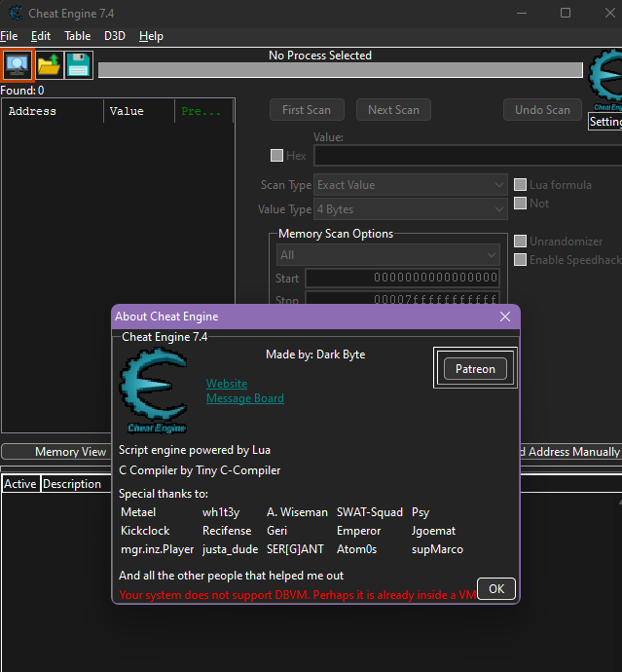The height and width of the screenshot is (672, 622).
Task: Open the Message Board link
Action: [x=245, y=398]
